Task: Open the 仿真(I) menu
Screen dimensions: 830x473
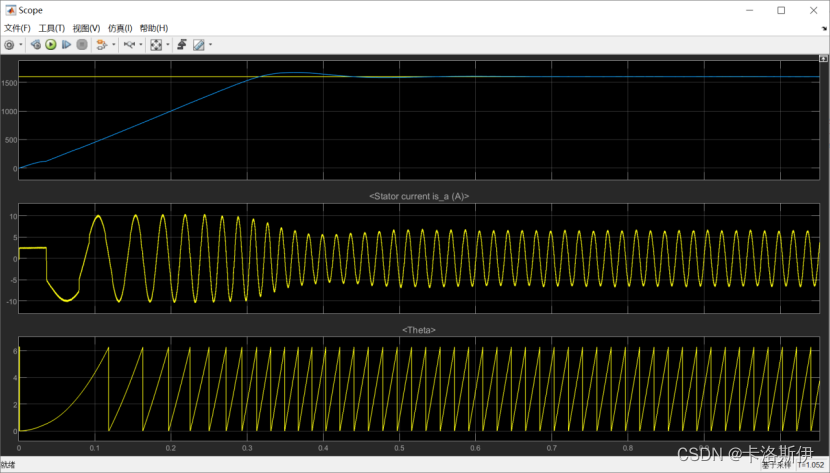Action: click(120, 28)
